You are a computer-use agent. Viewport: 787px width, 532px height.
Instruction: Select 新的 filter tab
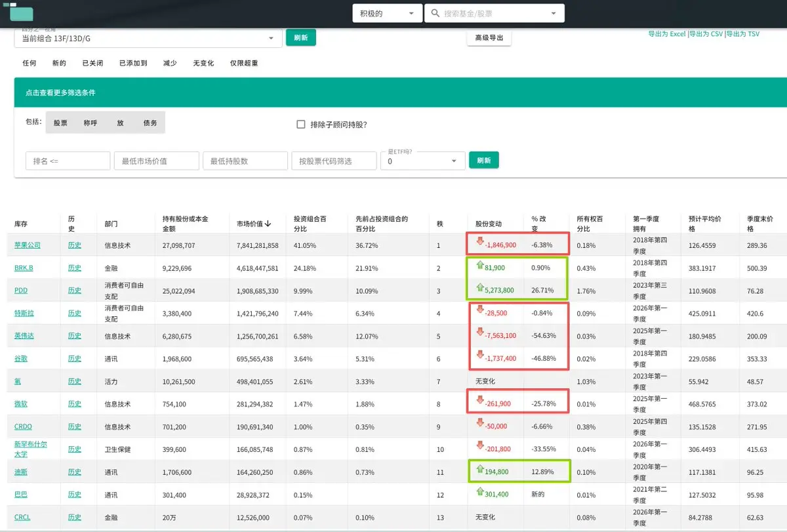pyautogui.click(x=59, y=63)
